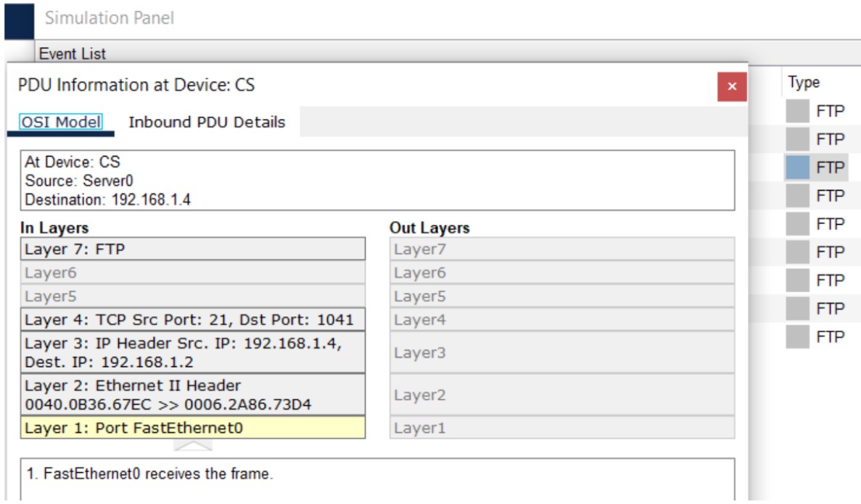Click the Layer 3 IP Header row
This screenshot has width=861, height=504.
tap(193, 352)
